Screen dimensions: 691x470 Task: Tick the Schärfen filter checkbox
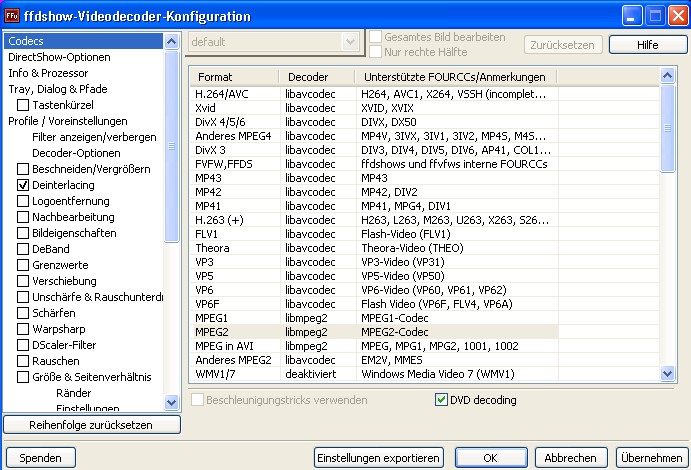coord(23,313)
